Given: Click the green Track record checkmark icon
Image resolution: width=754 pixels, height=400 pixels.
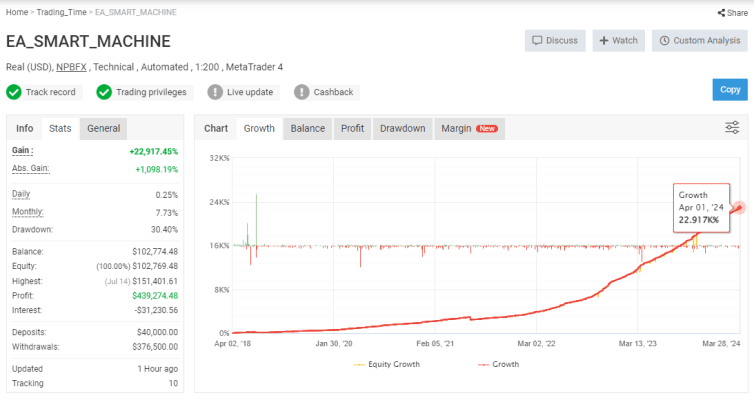Looking at the screenshot, I should coord(14,92).
